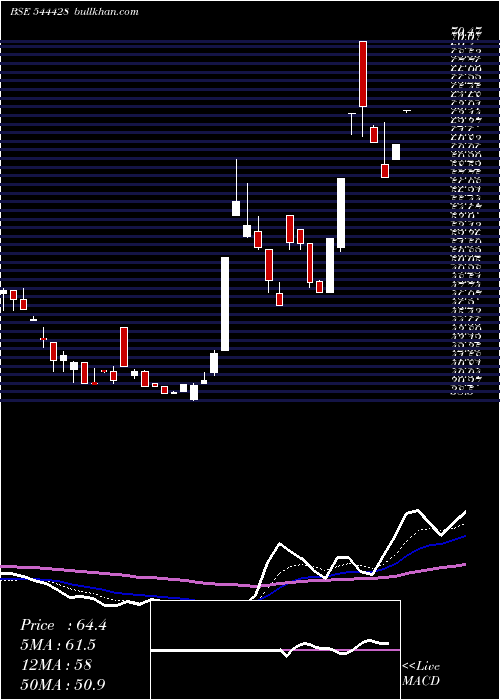This screenshot has width=500, height=700.
Task: Click the tallest red candle at chart peak
Action: [x=363, y=74]
